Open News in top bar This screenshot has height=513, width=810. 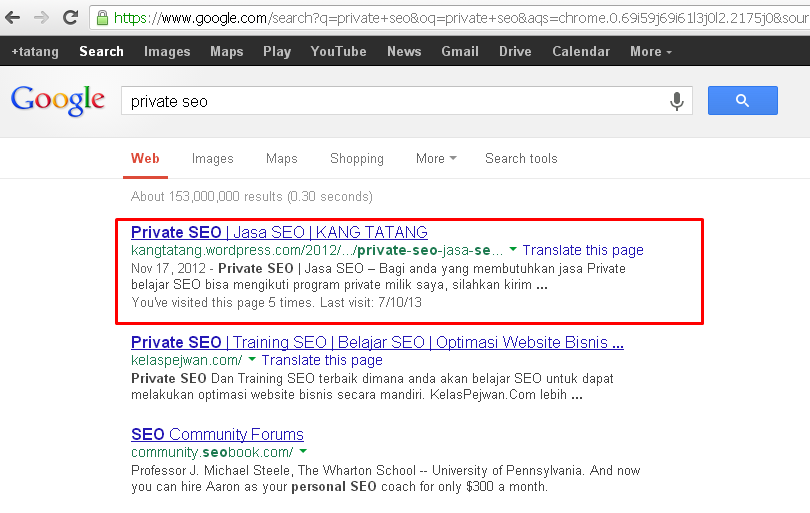[404, 52]
